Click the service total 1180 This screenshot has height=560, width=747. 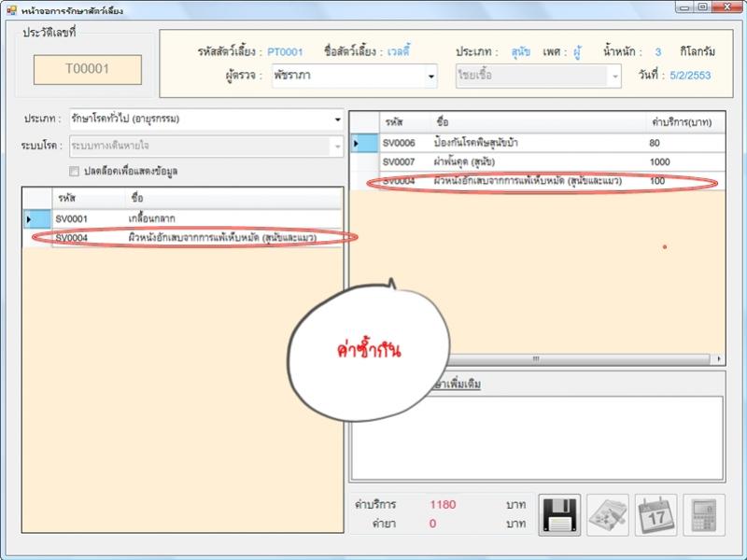(443, 504)
